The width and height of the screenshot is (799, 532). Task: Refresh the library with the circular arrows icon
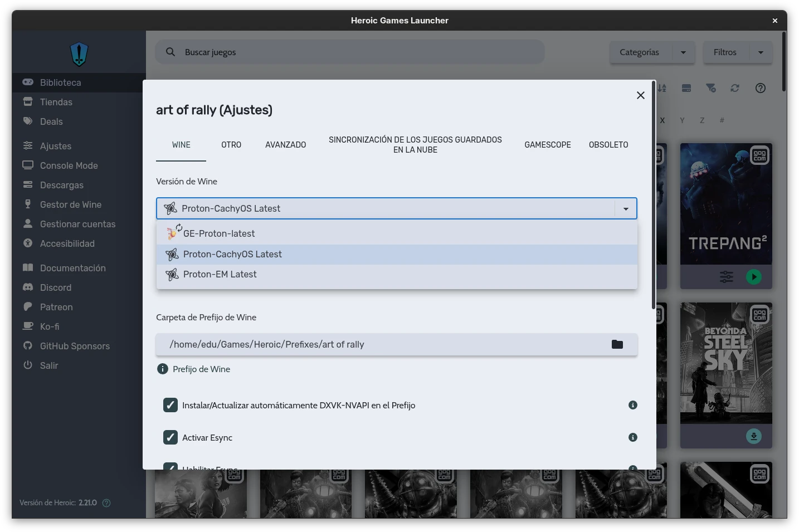click(735, 88)
